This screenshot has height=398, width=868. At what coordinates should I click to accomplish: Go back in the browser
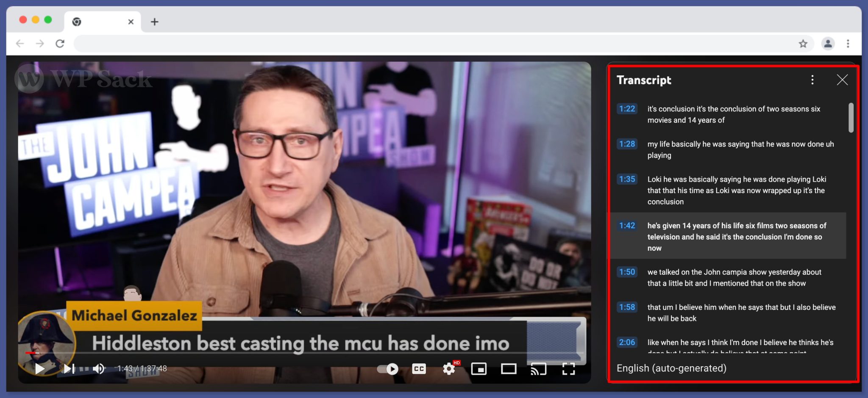click(20, 44)
